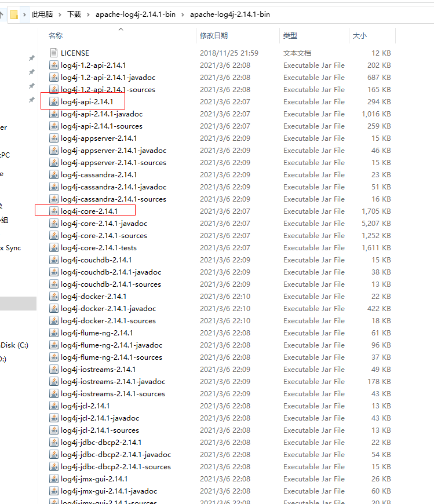Click the jar icon of log4j-cassandra-2.14.1-sources
The height and width of the screenshot is (504, 434).
tap(54, 199)
